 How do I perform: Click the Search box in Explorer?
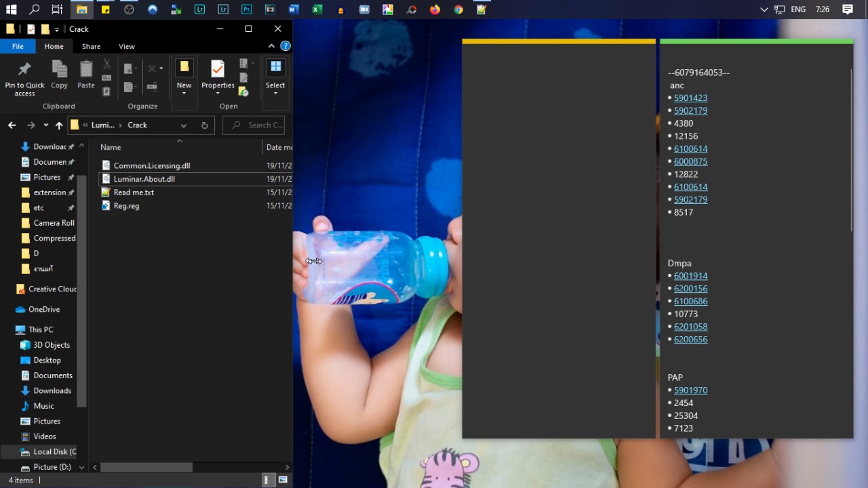254,125
